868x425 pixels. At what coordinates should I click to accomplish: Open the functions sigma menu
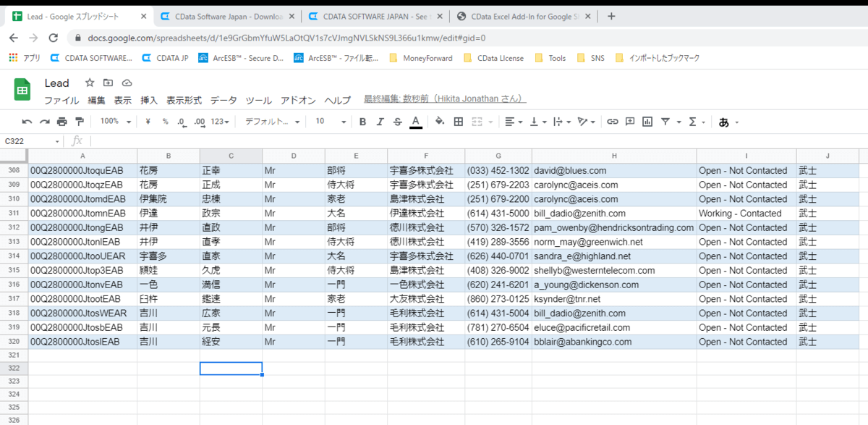697,122
